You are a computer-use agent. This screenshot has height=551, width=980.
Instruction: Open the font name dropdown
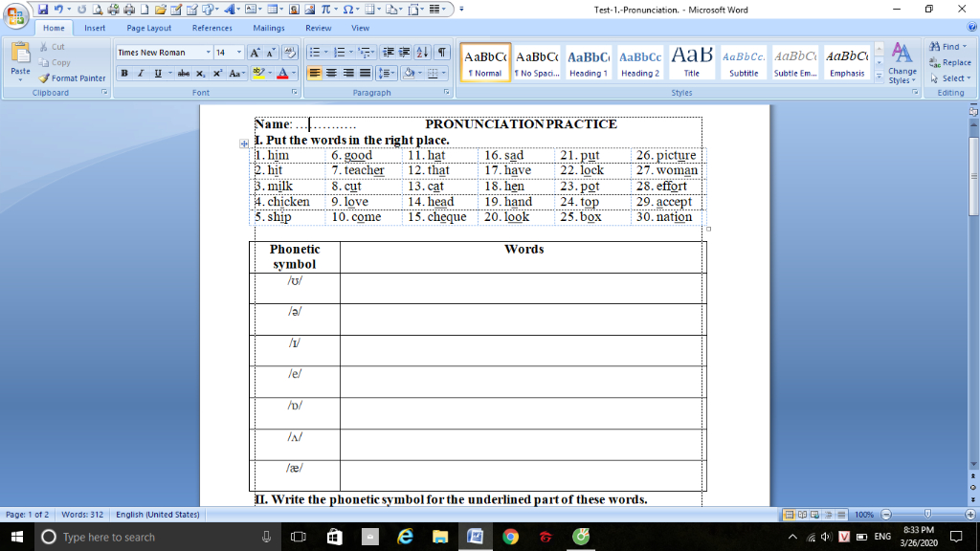coord(208,53)
